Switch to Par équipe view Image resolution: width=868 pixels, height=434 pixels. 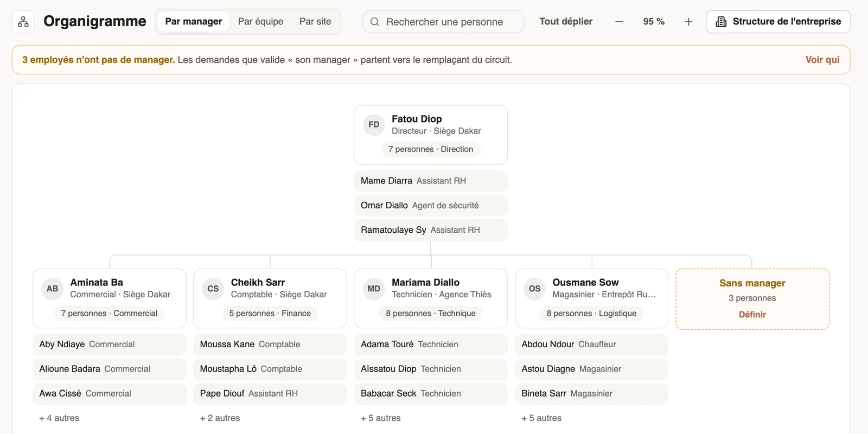pyautogui.click(x=260, y=22)
